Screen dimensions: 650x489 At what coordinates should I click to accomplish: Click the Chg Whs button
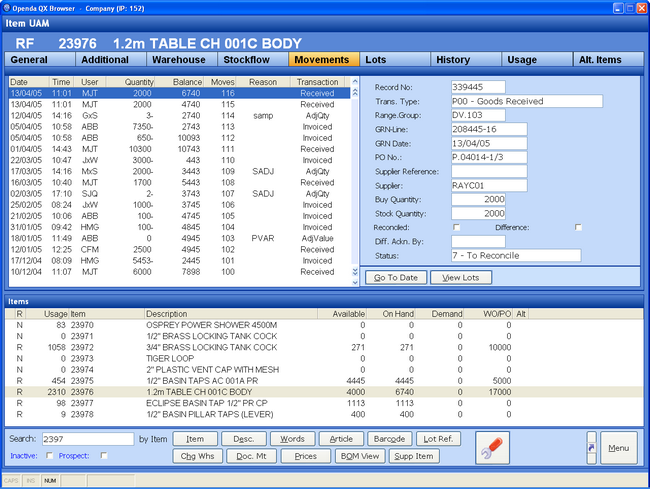coord(198,456)
